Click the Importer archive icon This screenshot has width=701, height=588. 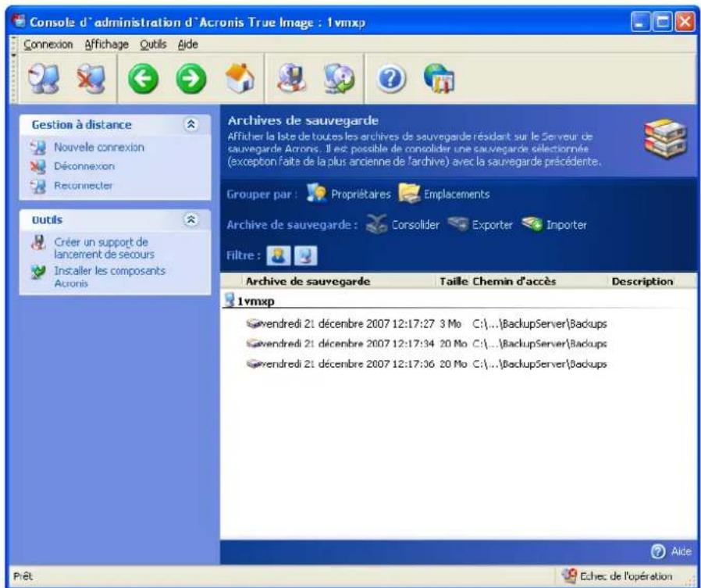pyautogui.click(x=532, y=224)
